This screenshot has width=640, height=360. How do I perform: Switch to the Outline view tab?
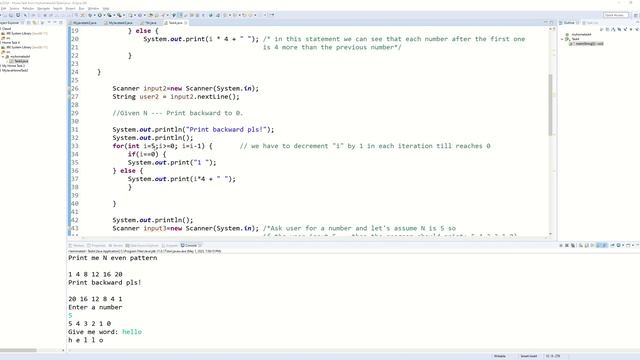point(569,23)
